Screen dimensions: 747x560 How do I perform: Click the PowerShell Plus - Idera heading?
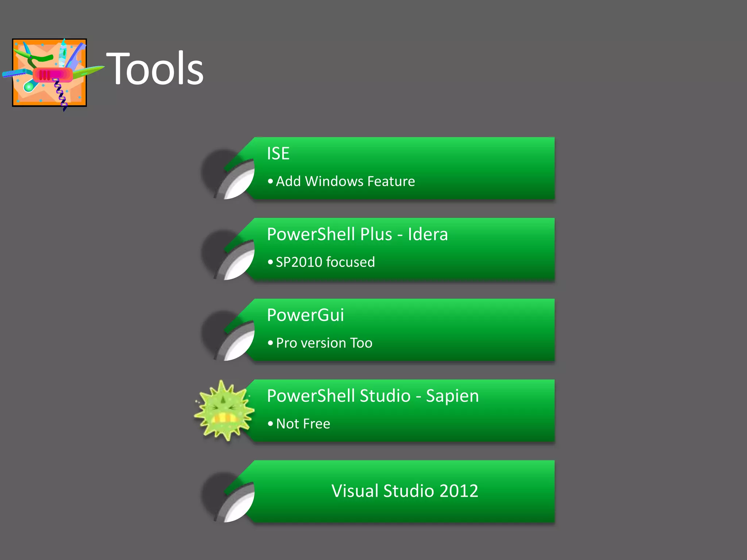pos(357,234)
